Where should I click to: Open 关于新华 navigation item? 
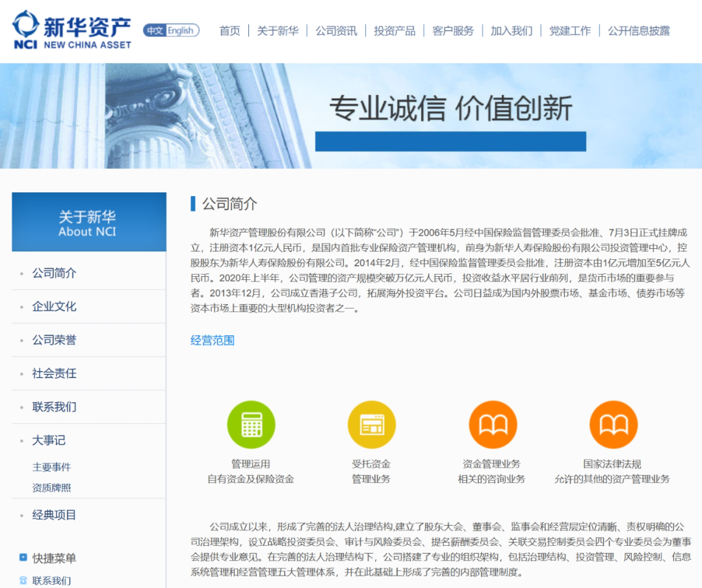tap(278, 31)
